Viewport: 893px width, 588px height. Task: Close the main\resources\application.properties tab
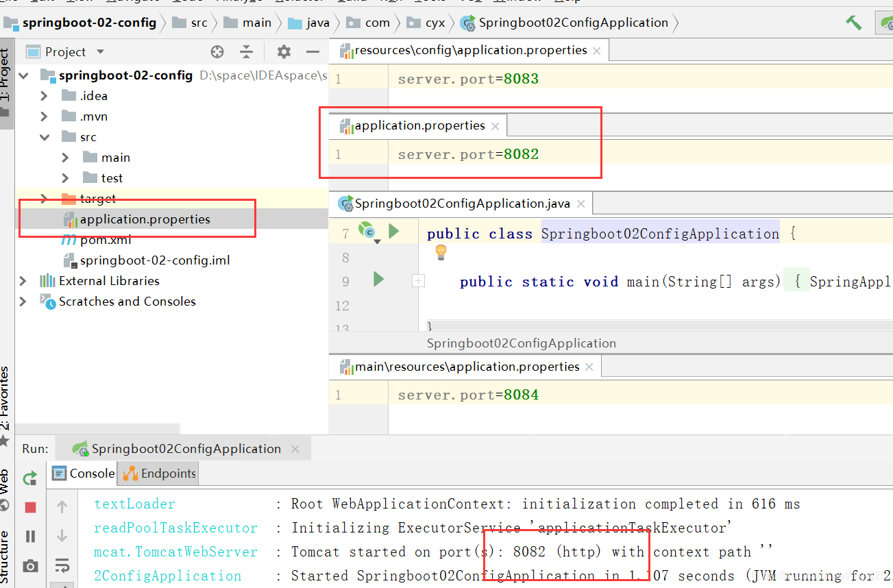(589, 367)
